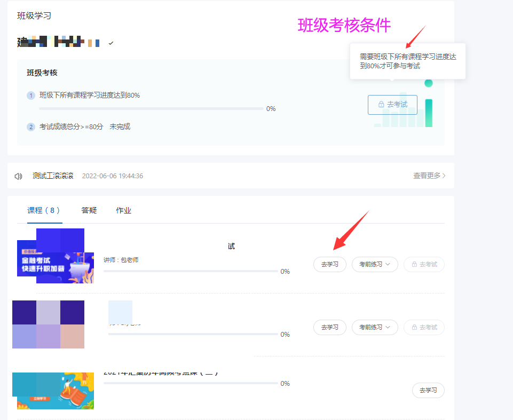The height and width of the screenshot is (420, 513).
Task: Click the 考试成绩总分>=80分 requirement text
Action: pos(72,126)
